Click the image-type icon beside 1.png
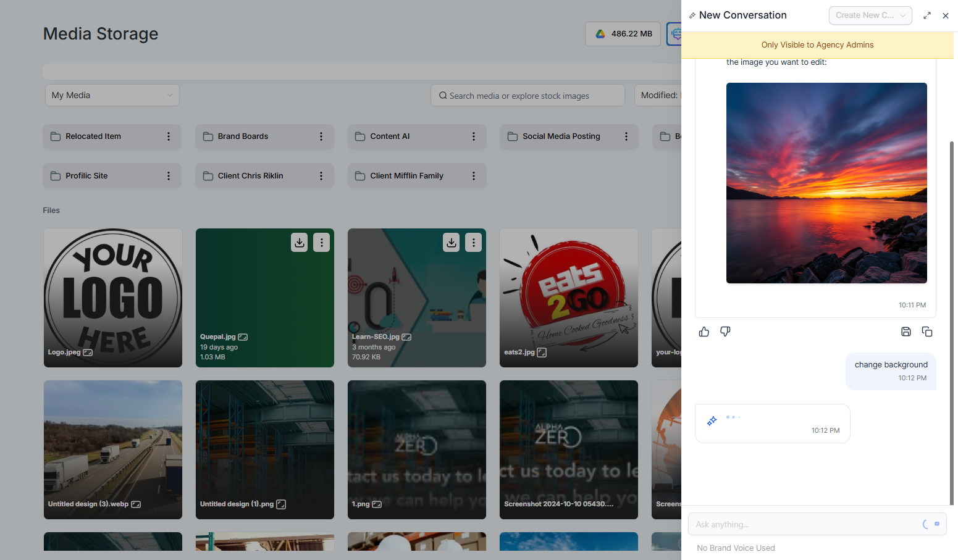The image size is (958, 560). click(377, 504)
